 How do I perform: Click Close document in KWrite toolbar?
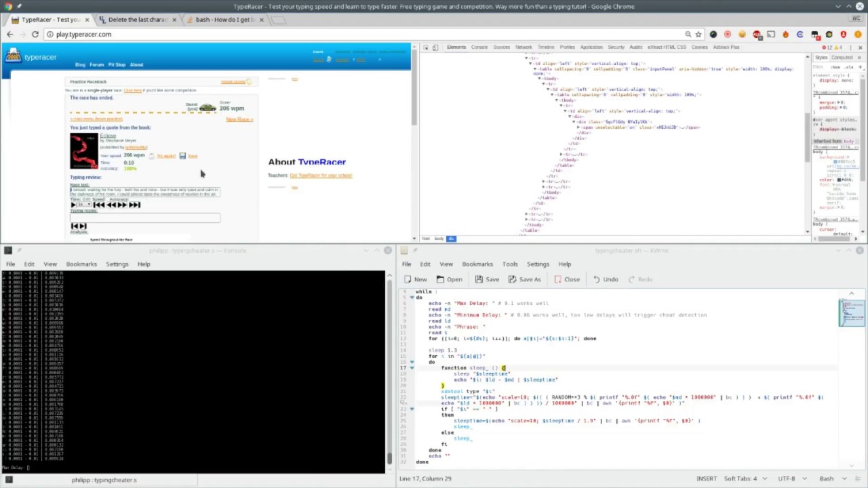coord(567,279)
